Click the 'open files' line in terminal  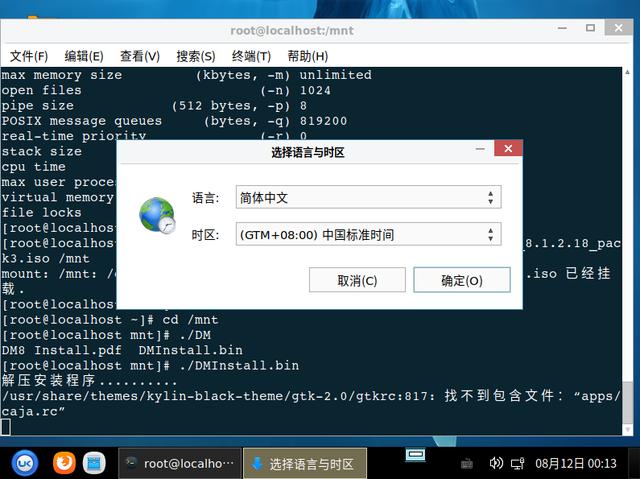pos(166,90)
